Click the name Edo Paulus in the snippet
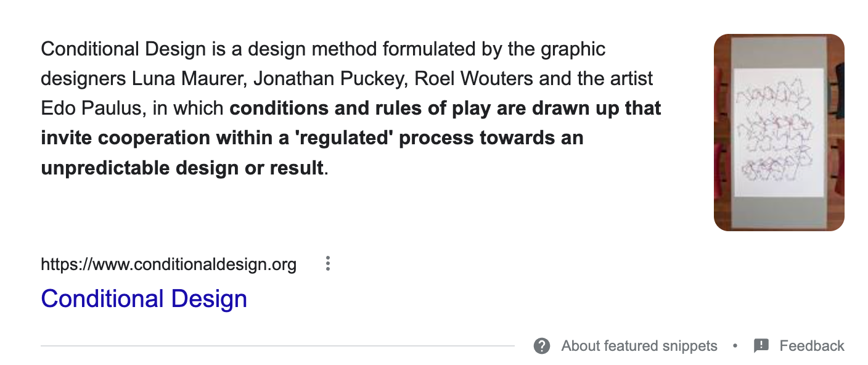This screenshot has height=365, width=868. [92, 109]
